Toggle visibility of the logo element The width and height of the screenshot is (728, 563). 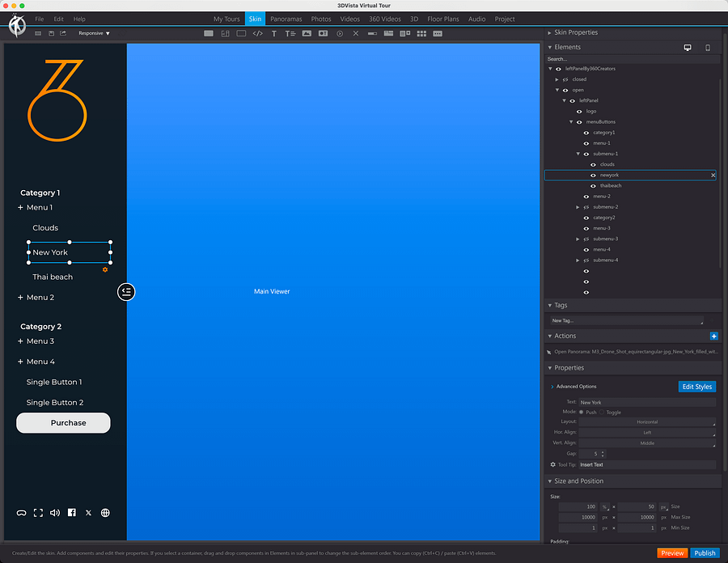pos(579,112)
